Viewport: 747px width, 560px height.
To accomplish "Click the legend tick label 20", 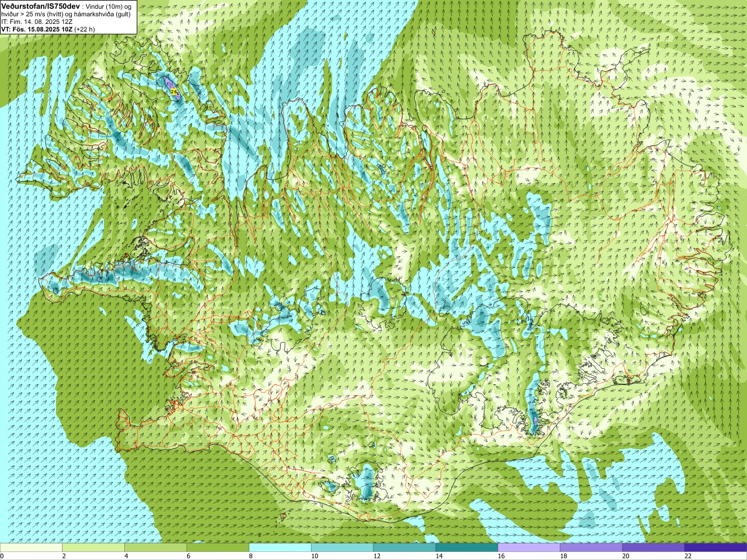I will 626,556.
